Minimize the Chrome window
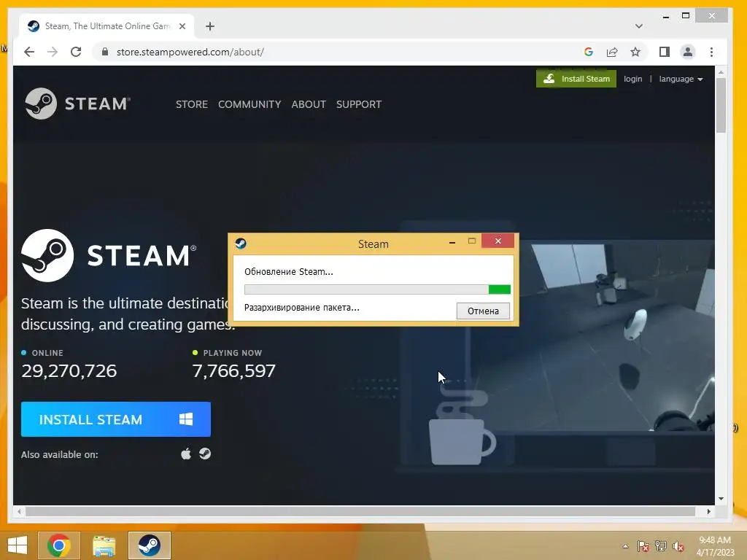 click(666, 17)
